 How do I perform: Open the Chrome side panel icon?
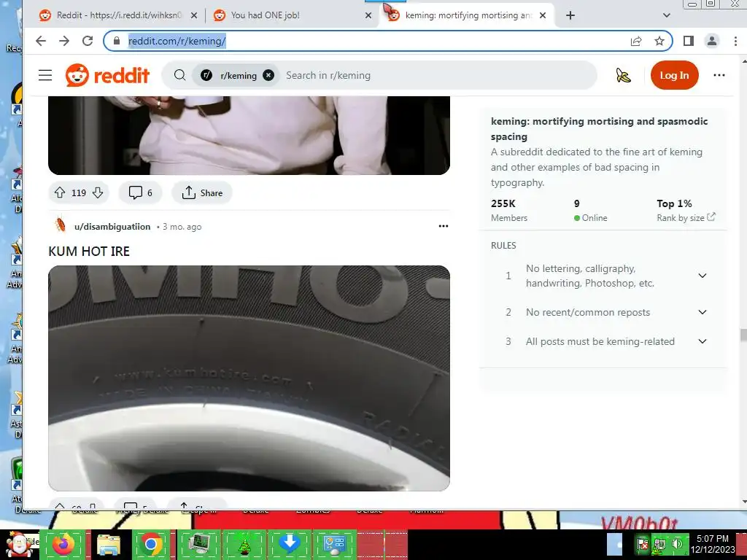click(689, 41)
